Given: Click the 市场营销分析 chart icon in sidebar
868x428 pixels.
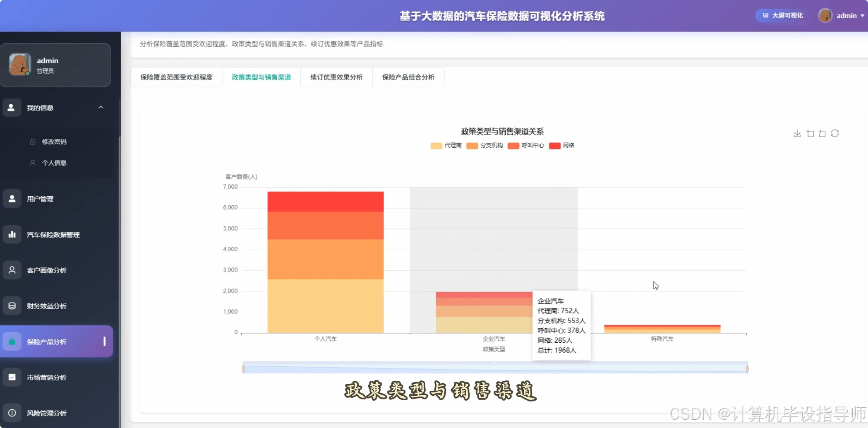Looking at the screenshot, I should (x=12, y=377).
